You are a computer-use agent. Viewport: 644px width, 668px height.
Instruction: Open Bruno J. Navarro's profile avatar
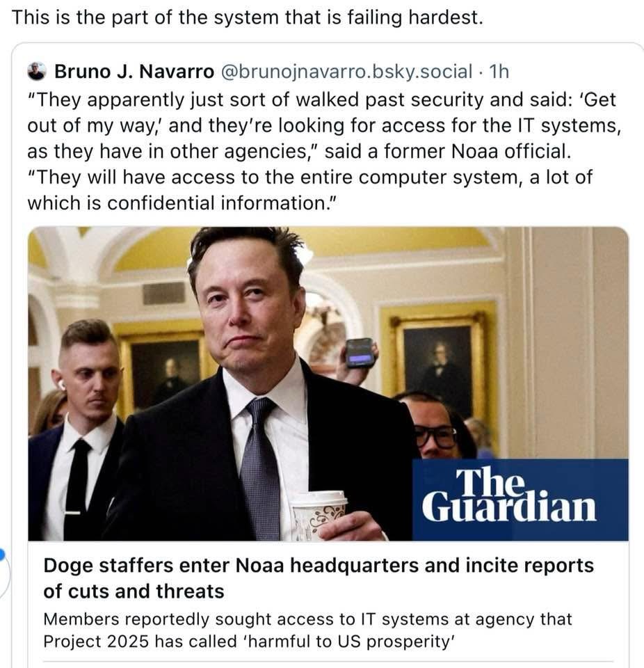point(37,71)
